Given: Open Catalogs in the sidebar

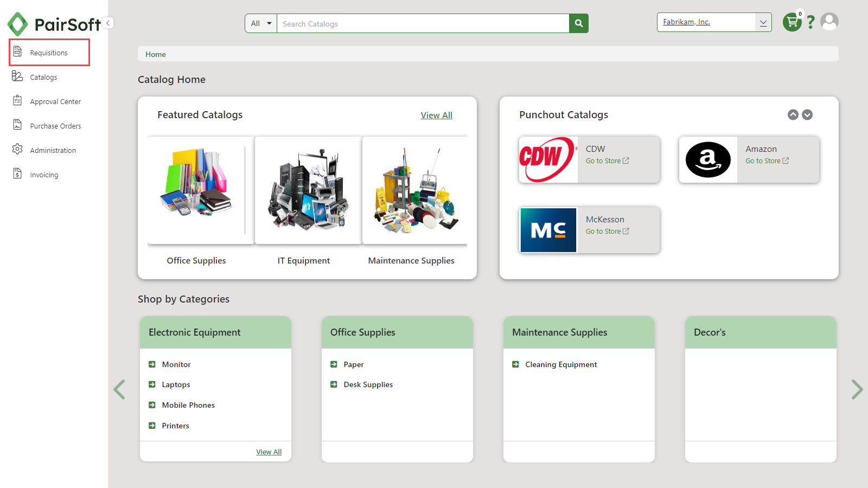Looking at the screenshot, I should 43,77.
